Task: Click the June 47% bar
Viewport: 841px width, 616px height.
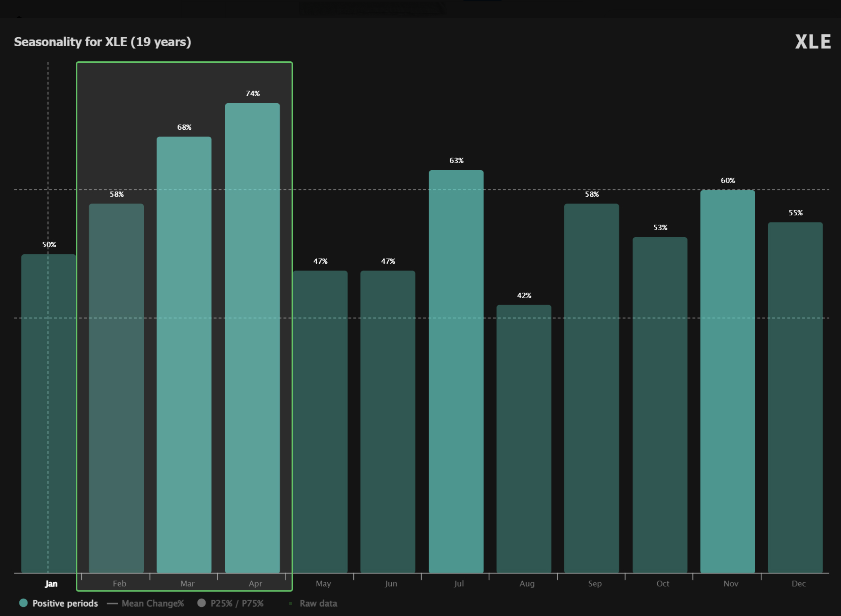Action: coord(388,422)
